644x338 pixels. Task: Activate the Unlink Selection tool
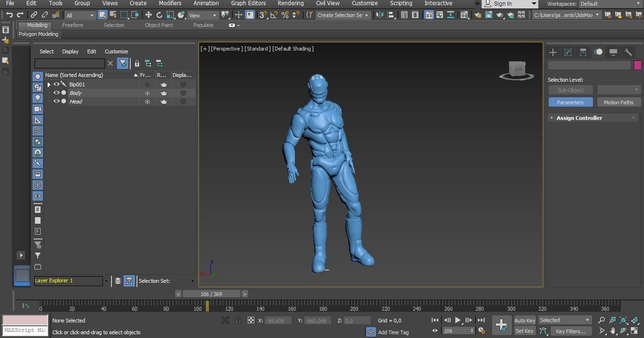click(45, 15)
